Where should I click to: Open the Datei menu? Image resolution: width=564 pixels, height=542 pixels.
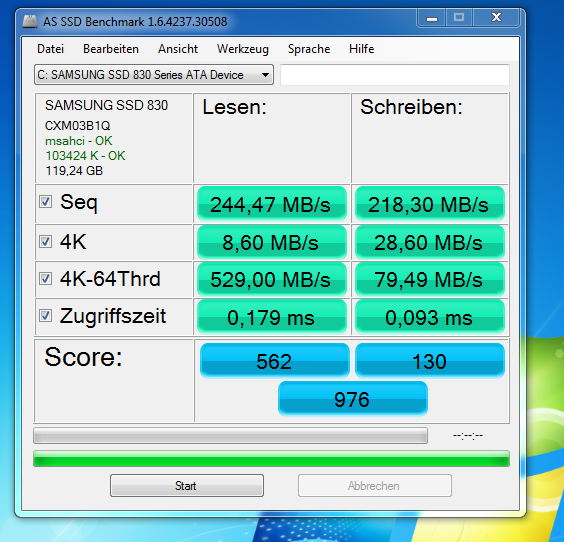click(x=50, y=49)
